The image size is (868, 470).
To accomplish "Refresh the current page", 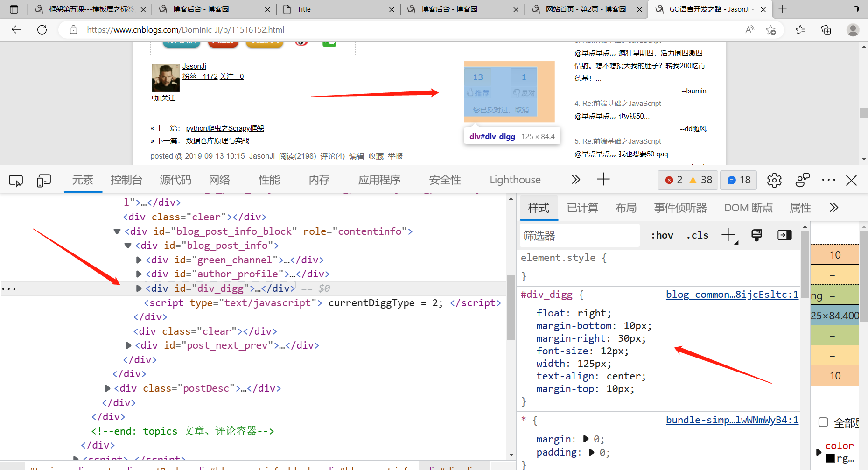I will pyautogui.click(x=42, y=30).
